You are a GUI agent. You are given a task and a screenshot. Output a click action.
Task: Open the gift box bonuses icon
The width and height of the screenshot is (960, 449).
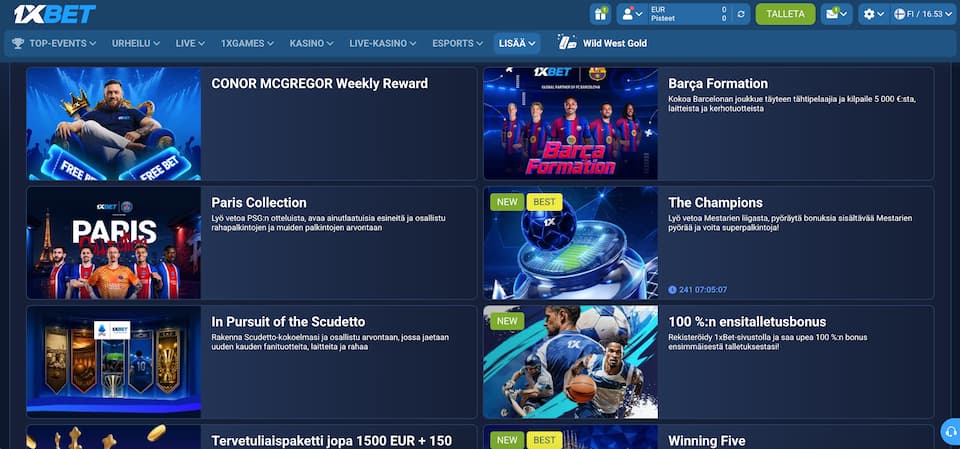coord(599,14)
